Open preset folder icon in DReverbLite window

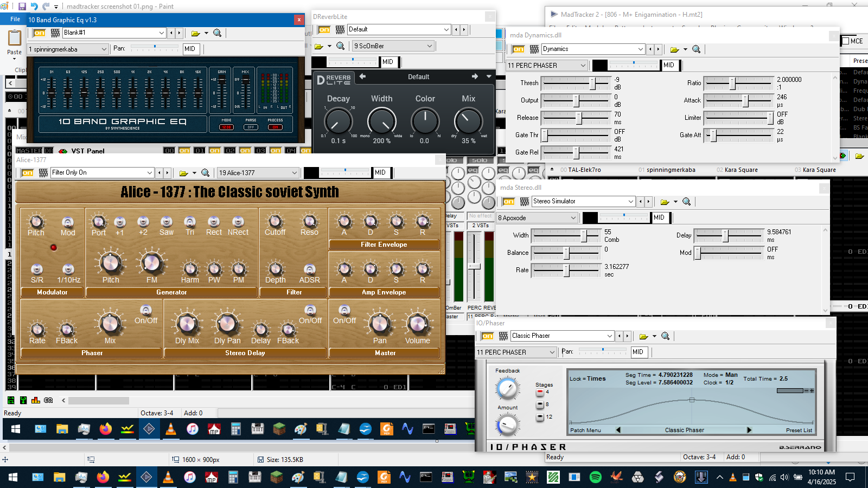click(319, 46)
